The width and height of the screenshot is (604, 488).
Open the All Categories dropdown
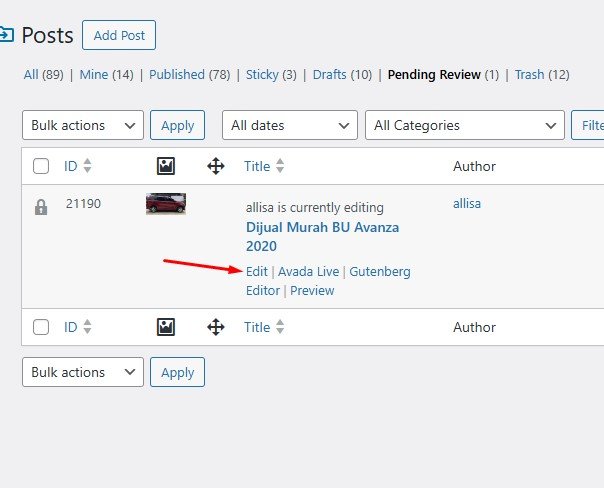tap(465, 126)
